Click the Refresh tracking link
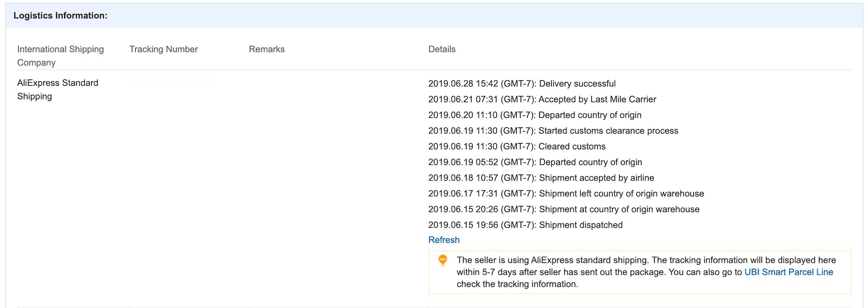Image resolution: width=868 pixels, height=308 pixels. coord(444,240)
